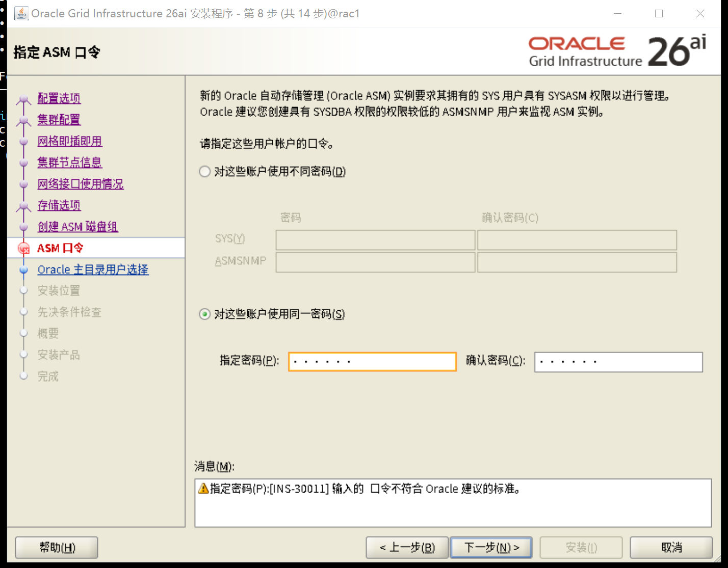Viewport: 728px width, 568px height.
Task: Click the ASM 口令 current step icon
Action: [23, 248]
